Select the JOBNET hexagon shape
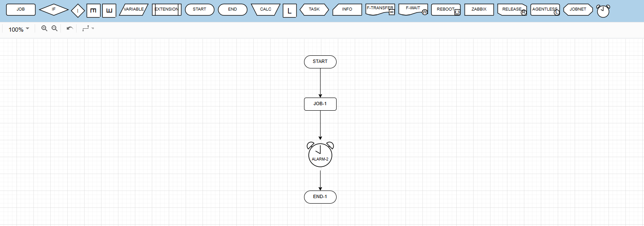644x226 pixels. [578, 9]
